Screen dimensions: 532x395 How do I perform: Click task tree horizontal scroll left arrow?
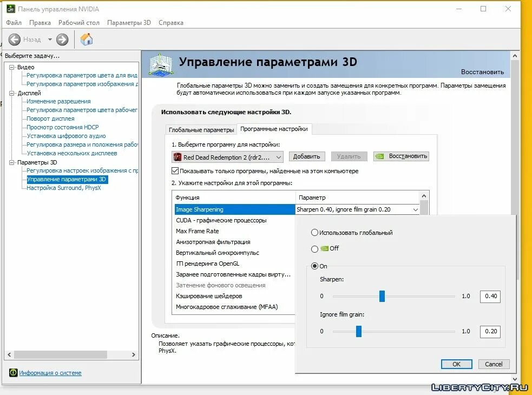pyautogui.click(x=10, y=354)
